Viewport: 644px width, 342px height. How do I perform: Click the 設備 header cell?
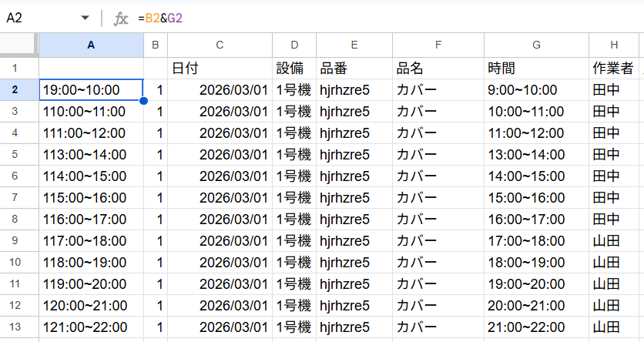click(x=294, y=69)
